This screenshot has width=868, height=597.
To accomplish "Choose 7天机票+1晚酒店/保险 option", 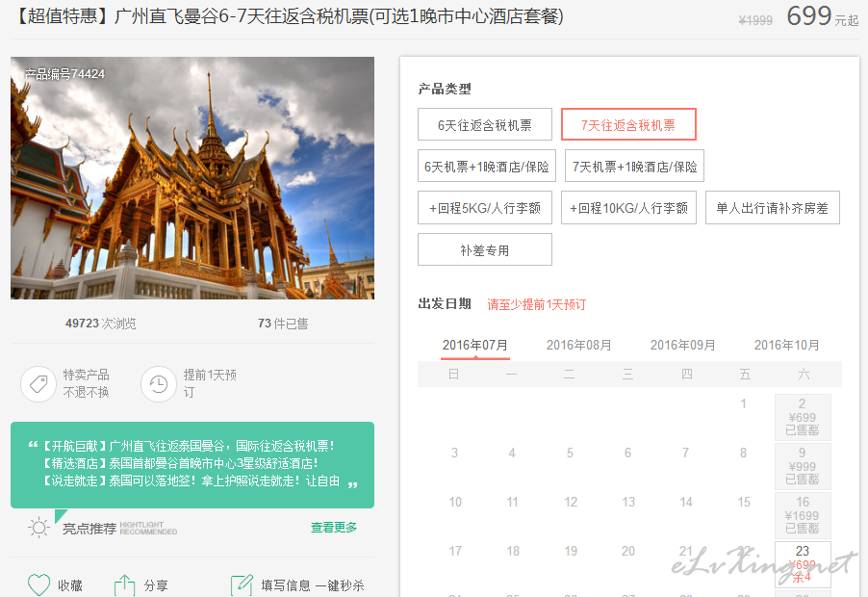I will 634,167.
